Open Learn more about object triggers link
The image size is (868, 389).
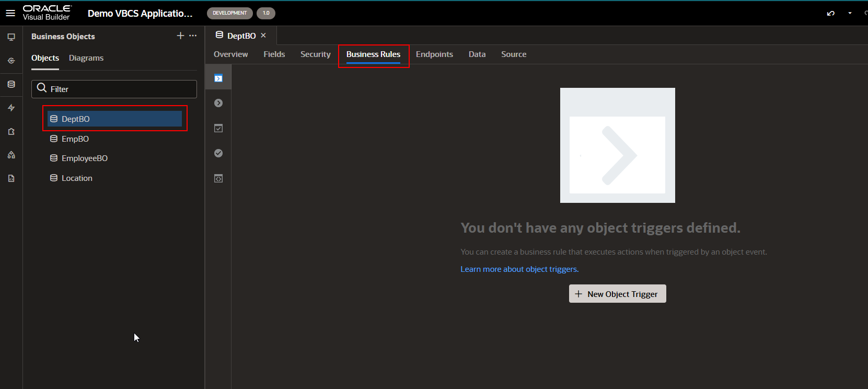[519, 269]
